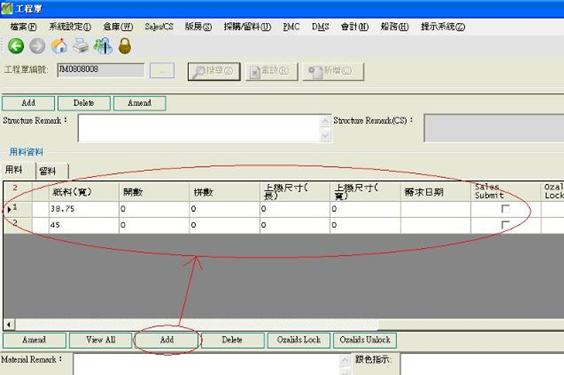Tick Sales Submit checkbox in row 2
The width and height of the screenshot is (564, 375).
505,225
